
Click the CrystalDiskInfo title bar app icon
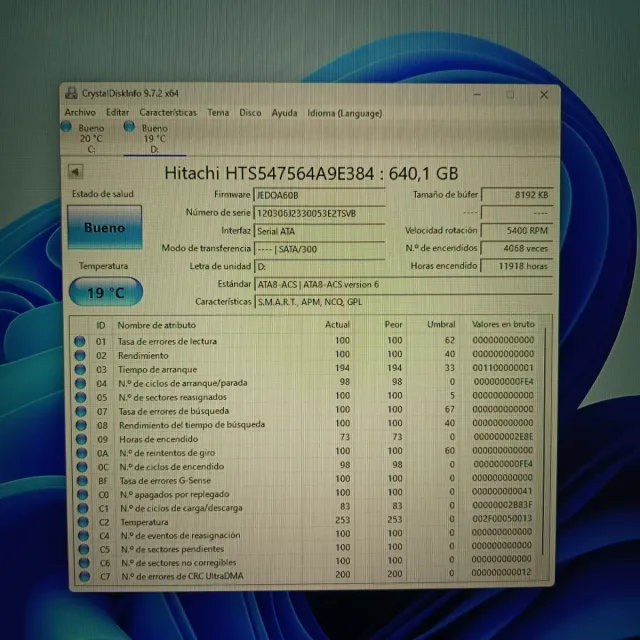[72, 94]
